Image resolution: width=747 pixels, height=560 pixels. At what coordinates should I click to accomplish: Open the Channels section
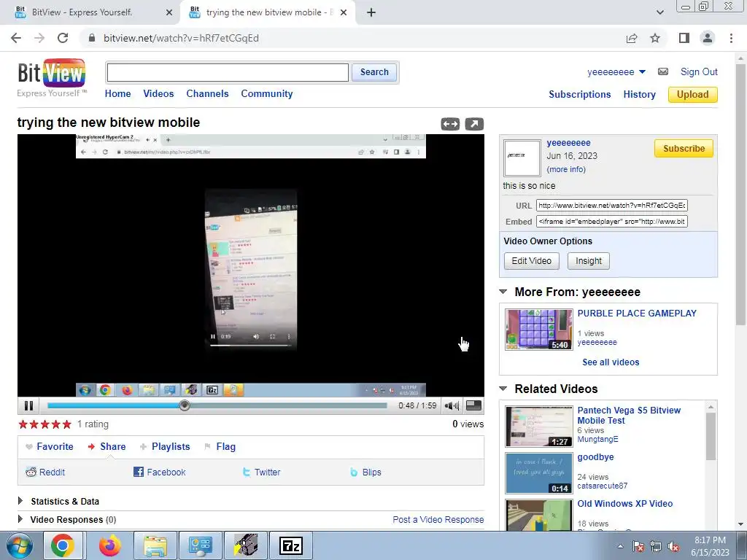point(207,94)
